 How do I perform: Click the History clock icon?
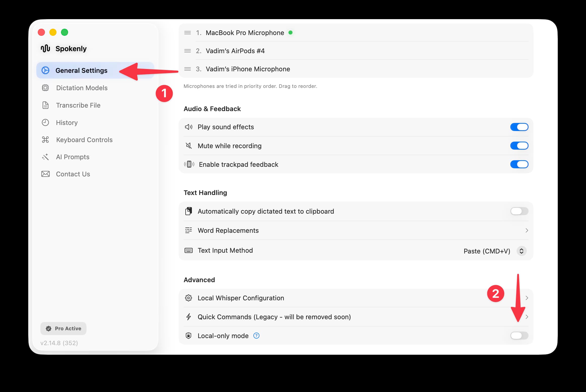click(45, 122)
